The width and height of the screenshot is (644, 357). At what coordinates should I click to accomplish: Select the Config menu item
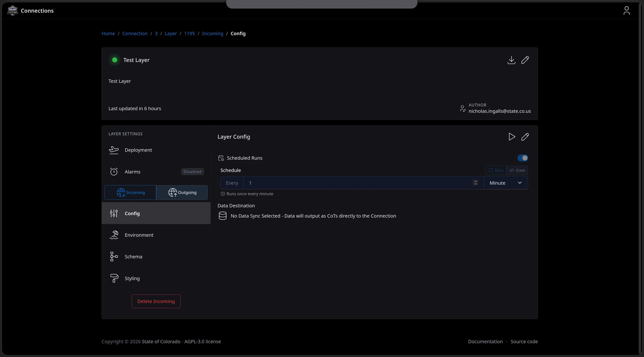pyautogui.click(x=156, y=213)
